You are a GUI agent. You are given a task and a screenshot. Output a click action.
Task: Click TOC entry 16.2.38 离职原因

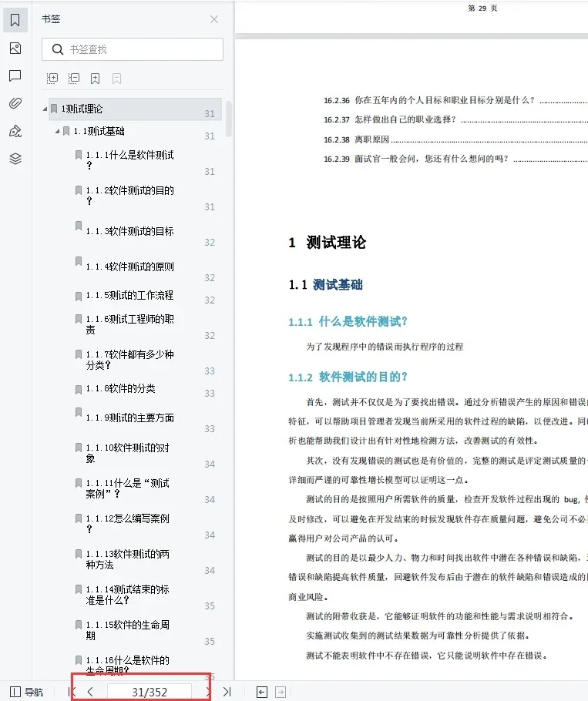pos(356,139)
